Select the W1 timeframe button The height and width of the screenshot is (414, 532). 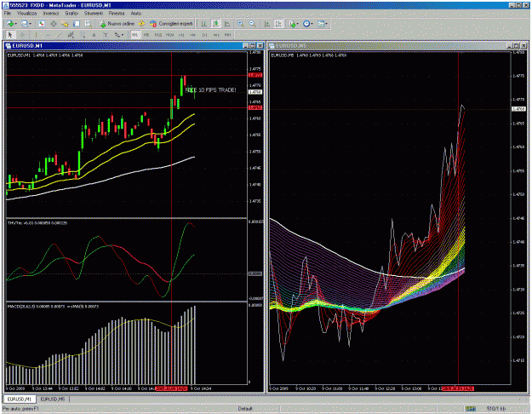(216, 35)
